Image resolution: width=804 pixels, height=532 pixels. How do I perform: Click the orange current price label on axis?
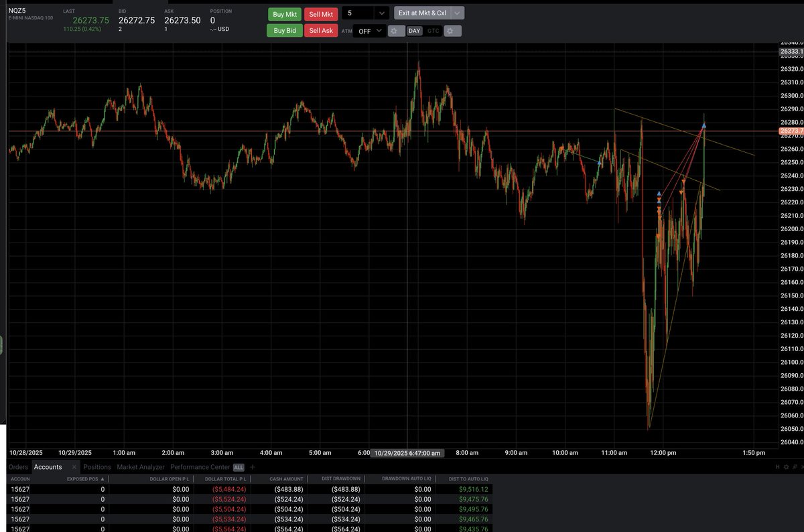click(x=791, y=131)
